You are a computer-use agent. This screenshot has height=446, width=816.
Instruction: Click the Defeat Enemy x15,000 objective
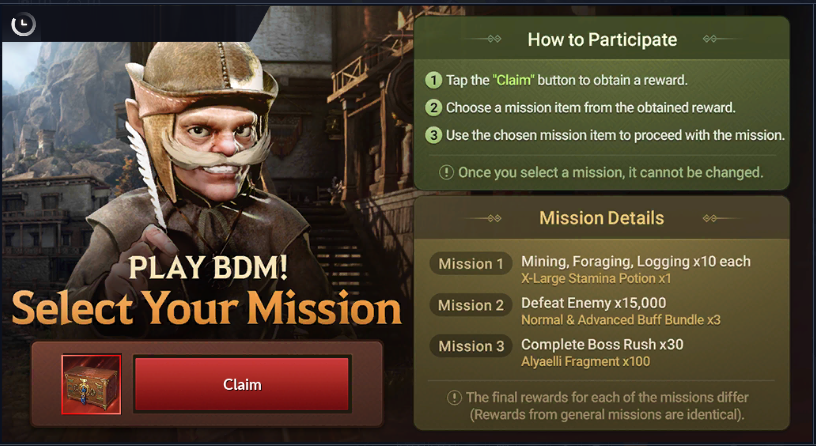(594, 303)
